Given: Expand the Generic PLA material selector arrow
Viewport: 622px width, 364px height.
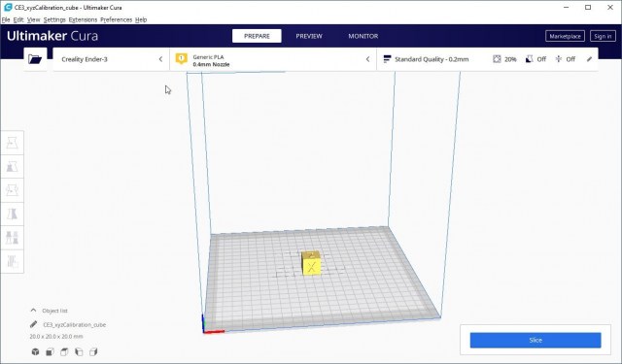Looking at the screenshot, I should click(x=367, y=59).
